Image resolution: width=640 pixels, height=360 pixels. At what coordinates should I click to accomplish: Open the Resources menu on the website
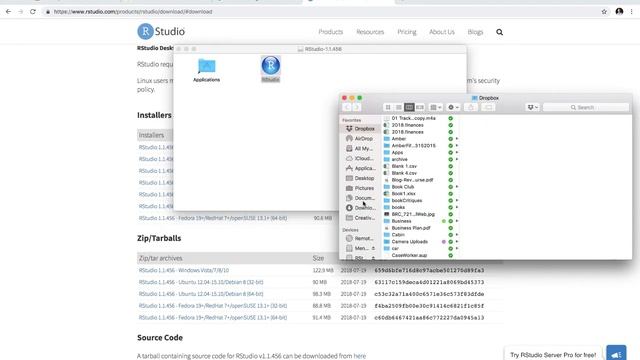[x=370, y=32]
